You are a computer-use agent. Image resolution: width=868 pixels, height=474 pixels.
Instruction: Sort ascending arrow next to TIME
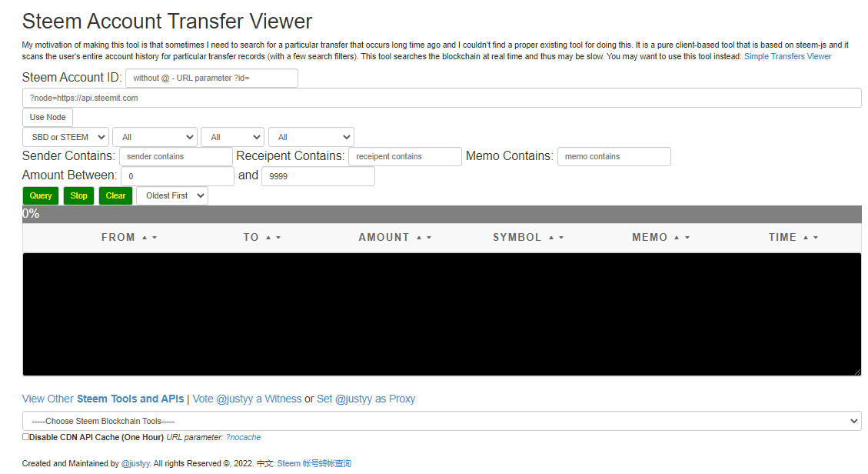(806, 238)
